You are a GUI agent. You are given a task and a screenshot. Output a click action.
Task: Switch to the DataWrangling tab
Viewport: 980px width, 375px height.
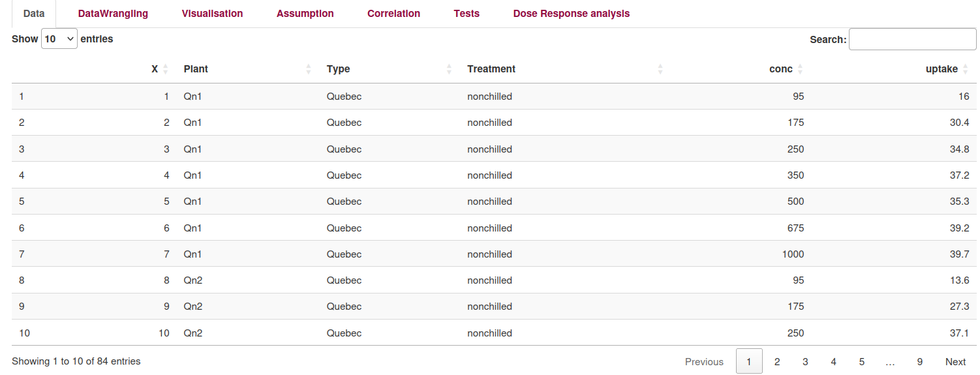(113, 14)
